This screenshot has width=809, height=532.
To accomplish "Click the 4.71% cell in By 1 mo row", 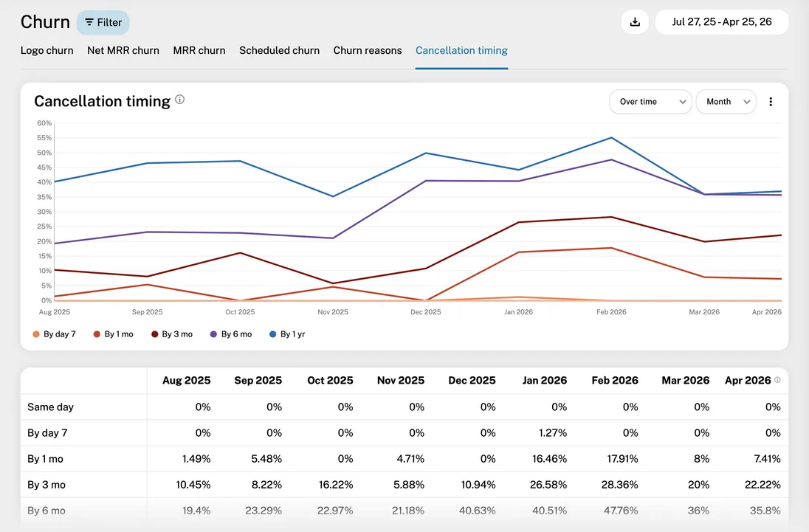I will point(410,458).
